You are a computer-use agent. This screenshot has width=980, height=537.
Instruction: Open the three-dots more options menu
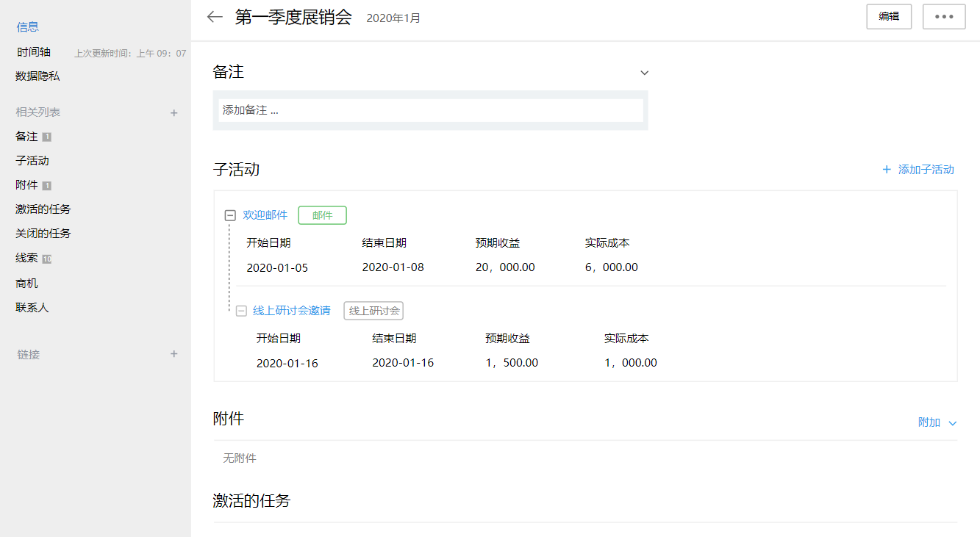(x=944, y=17)
